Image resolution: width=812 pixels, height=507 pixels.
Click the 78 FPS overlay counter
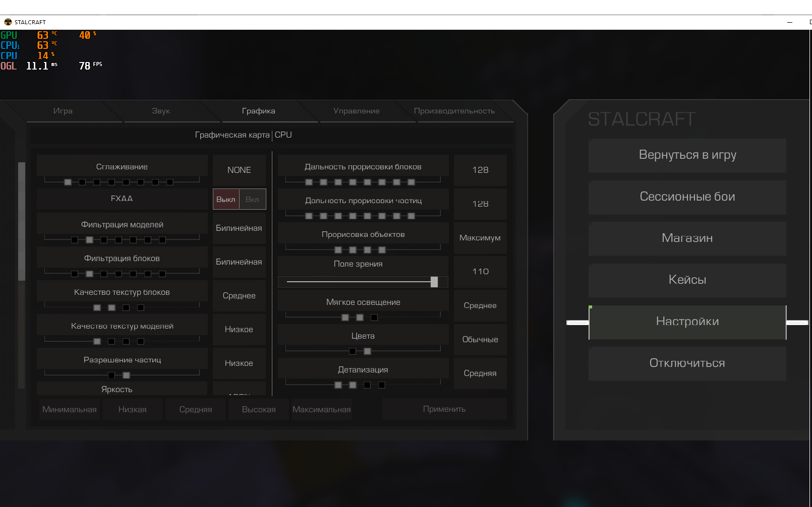point(90,66)
